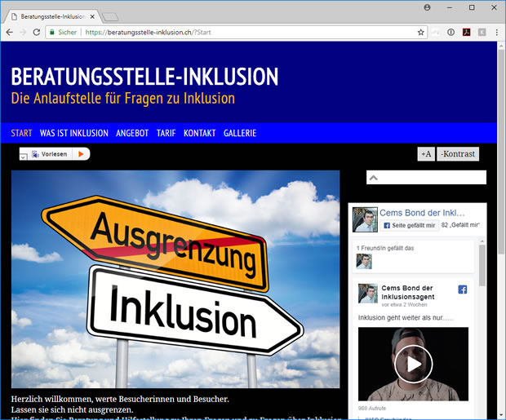506x420 pixels.
Task: Reload the page with the refresh icon
Action: (x=37, y=33)
